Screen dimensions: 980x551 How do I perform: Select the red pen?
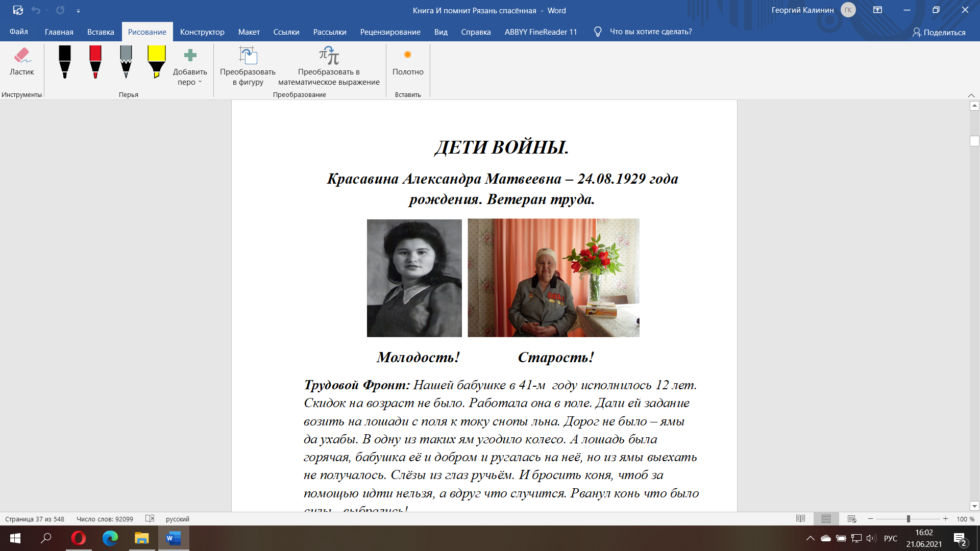tap(95, 62)
